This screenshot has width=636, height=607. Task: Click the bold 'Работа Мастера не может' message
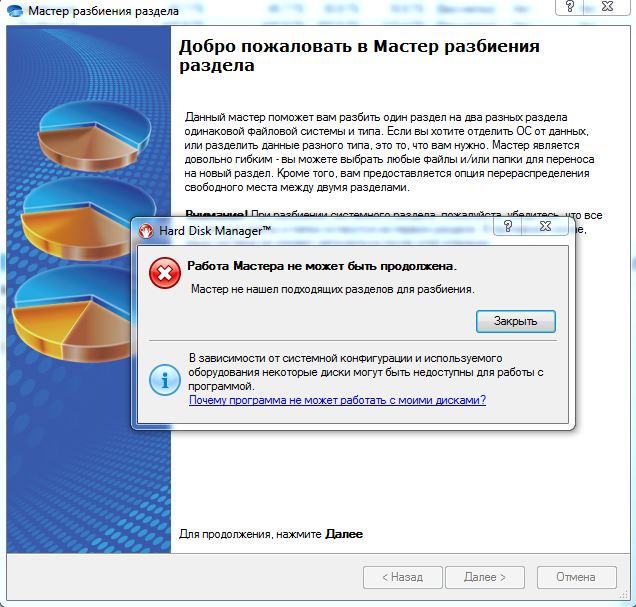pos(321,266)
